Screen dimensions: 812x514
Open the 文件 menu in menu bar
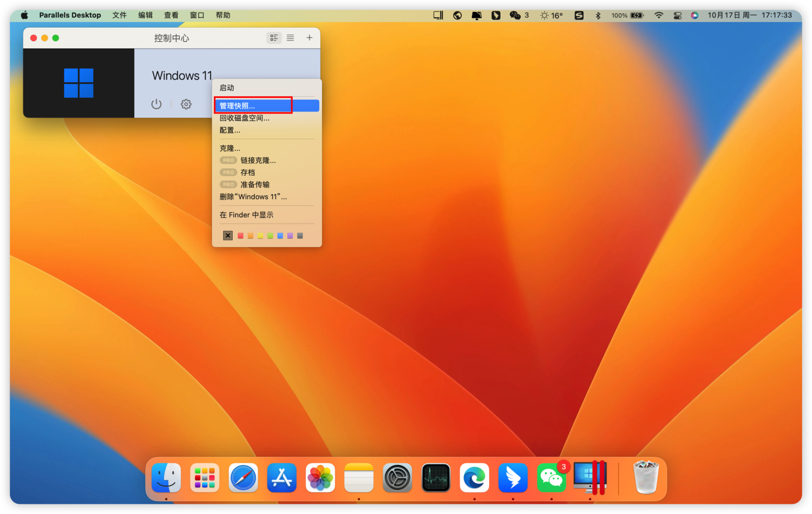click(120, 15)
